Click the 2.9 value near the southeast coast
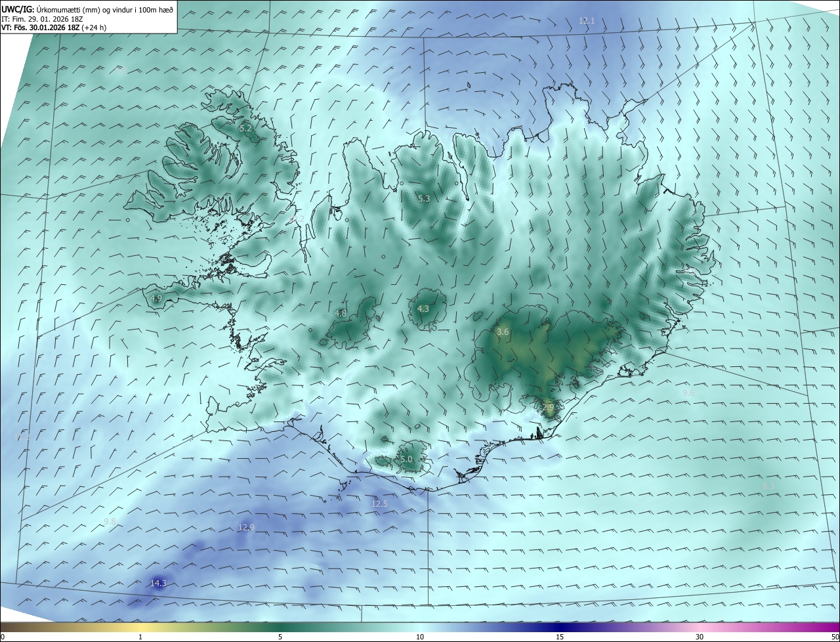The width and height of the screenshot is (840, 642). tap(549, 408)
